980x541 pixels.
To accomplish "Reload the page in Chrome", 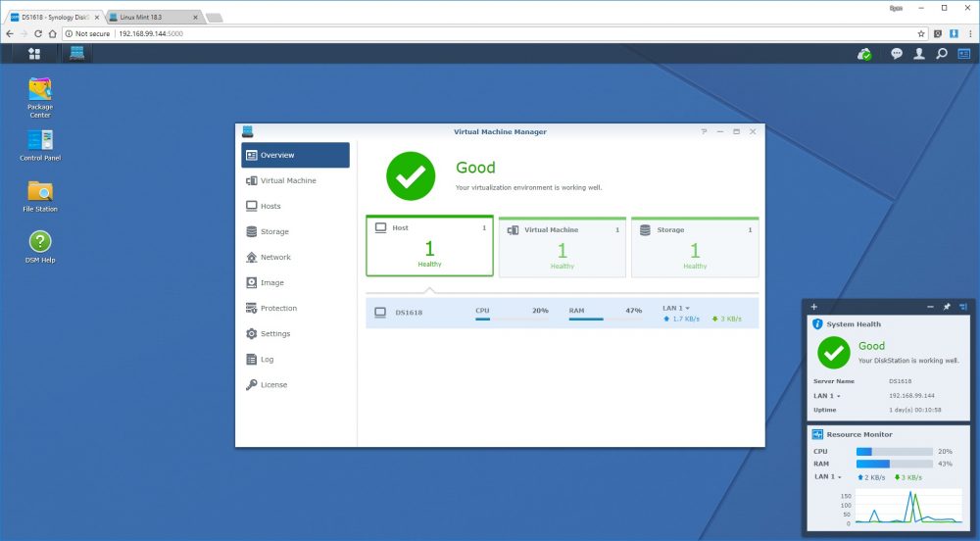I will pos(38,33).
